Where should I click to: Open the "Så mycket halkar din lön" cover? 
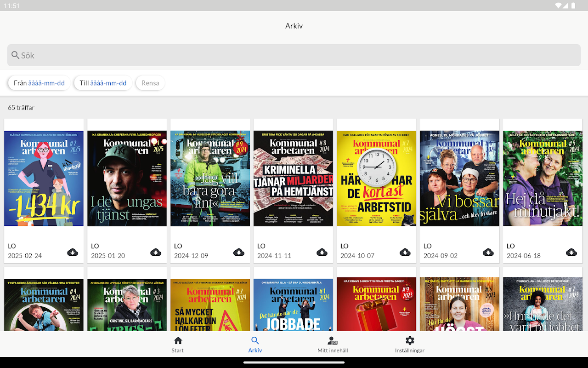pos(210,305)
